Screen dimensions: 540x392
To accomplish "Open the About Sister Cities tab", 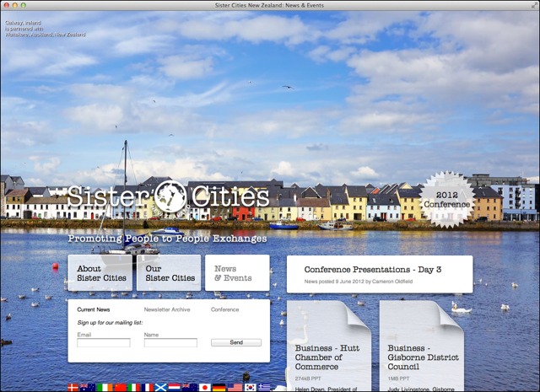I will (100, 273).
